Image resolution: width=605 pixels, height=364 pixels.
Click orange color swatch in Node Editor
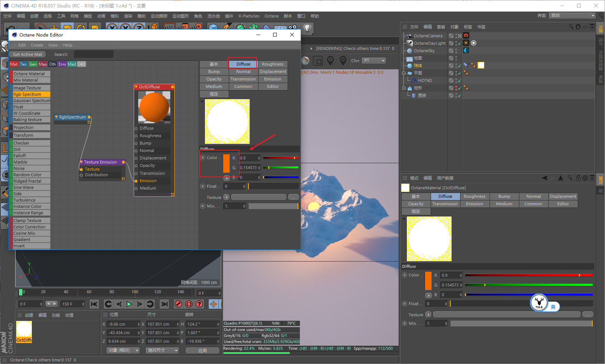(227, 164)
